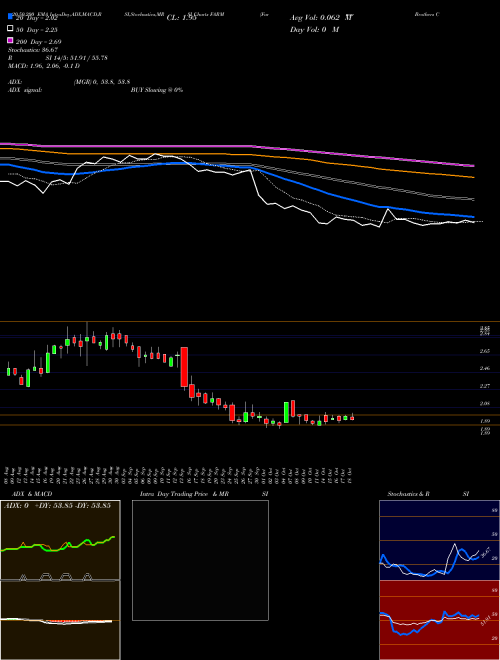Click the 'BUY Slowing @ 0%' signal text
Viewport: 500px width, 660px height.
click(157, 90)
